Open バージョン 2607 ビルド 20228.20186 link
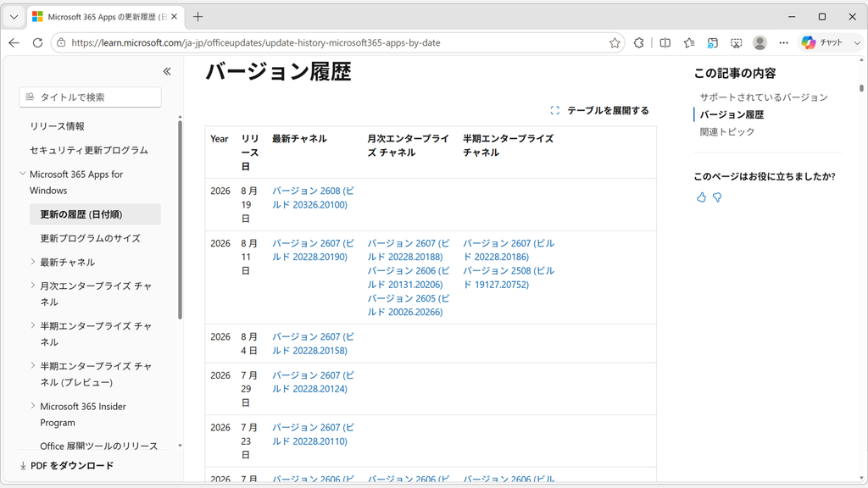 (x=509, y=250)
